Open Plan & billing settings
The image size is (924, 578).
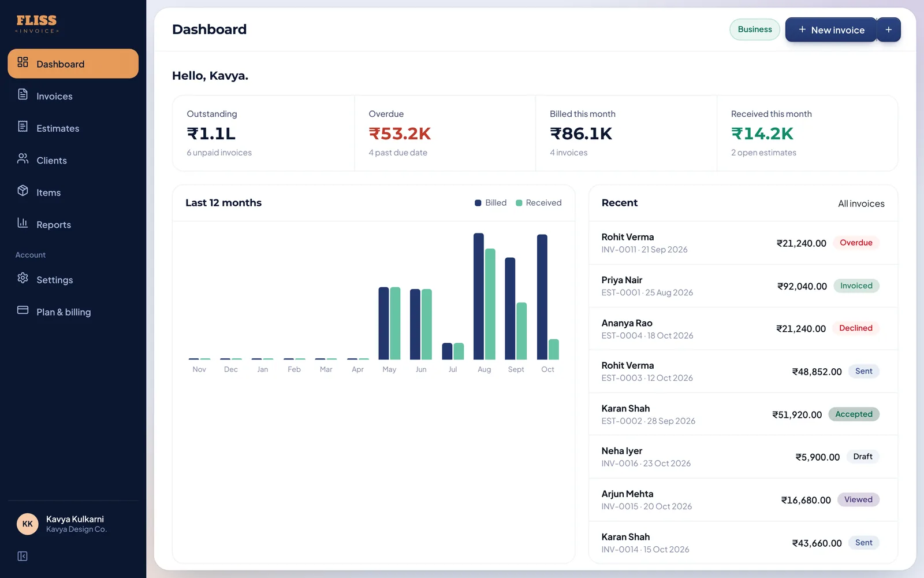click(73, 312)
